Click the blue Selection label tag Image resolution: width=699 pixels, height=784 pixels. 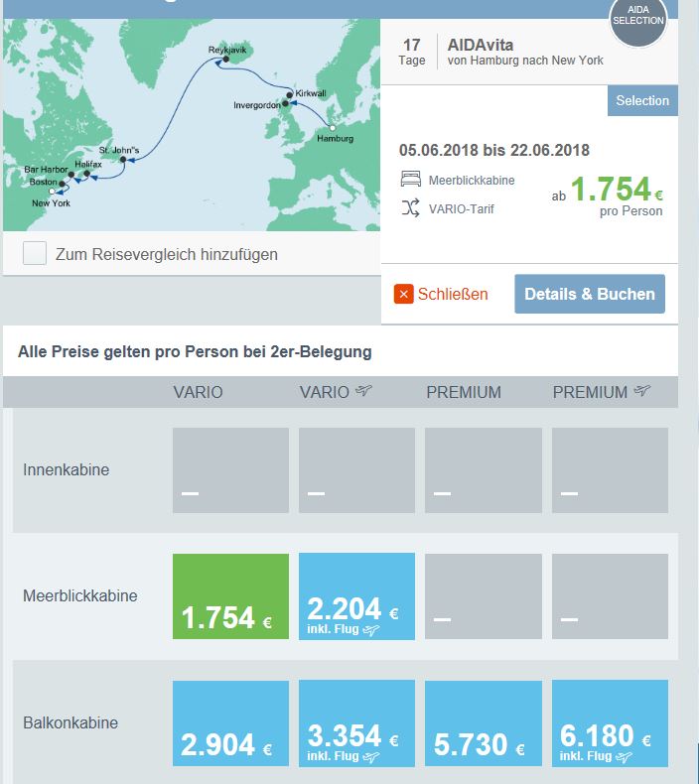pyautogui.click(x=642, y=100)
